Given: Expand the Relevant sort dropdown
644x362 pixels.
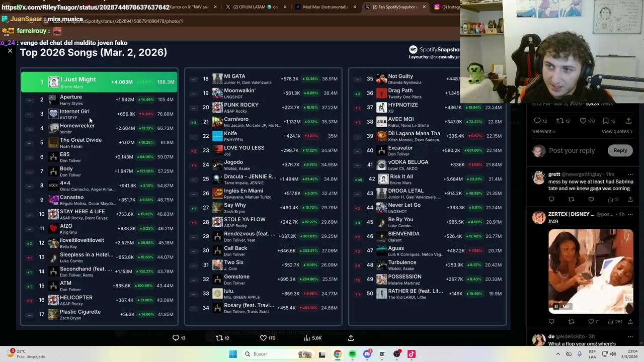Looking at the screenshot, I should (544, 131).
